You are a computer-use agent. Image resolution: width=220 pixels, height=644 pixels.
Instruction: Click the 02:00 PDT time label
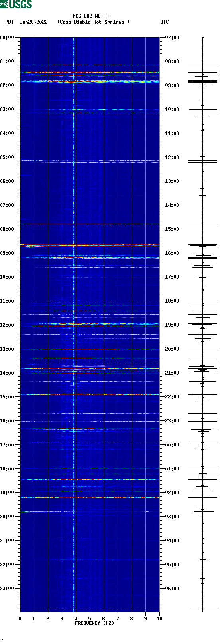7,85
